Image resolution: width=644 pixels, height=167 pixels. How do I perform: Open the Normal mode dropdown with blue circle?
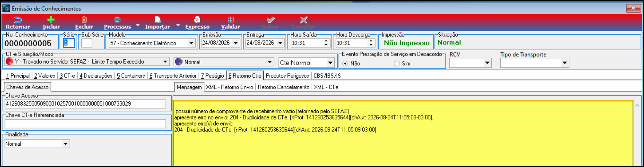(x=269, y=62)
